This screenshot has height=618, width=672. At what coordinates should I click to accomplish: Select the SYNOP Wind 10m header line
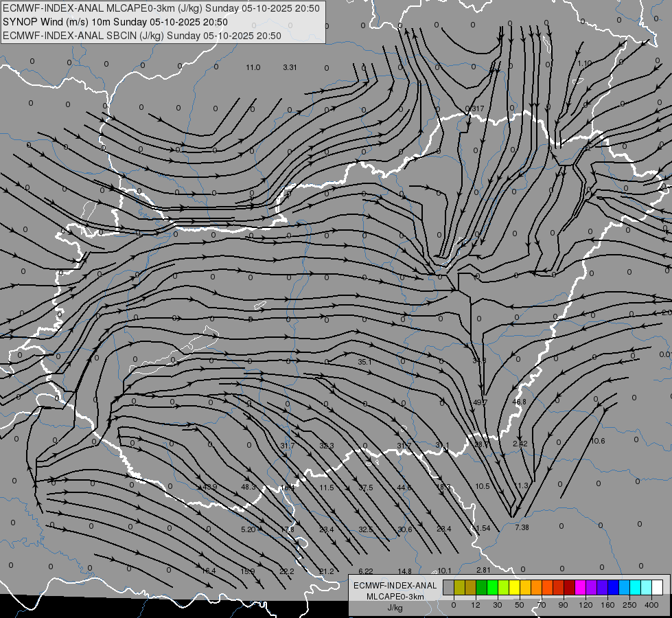[x=115, y=22]
